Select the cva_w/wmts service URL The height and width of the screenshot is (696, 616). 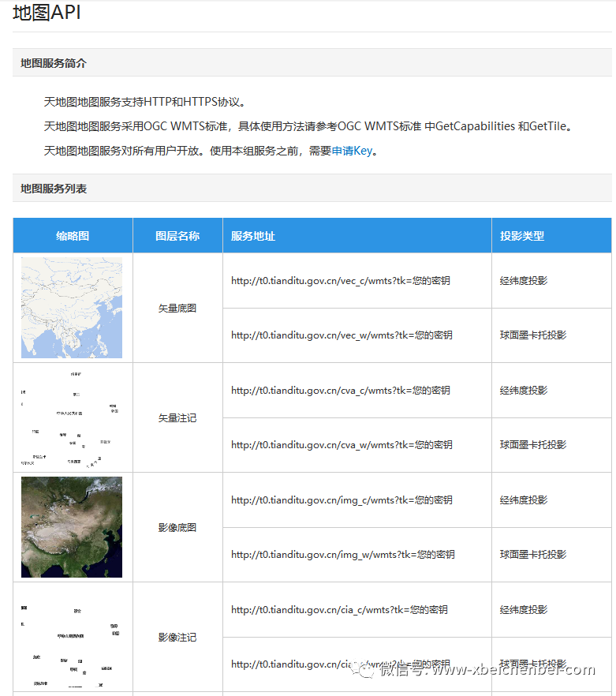point(342,445)
